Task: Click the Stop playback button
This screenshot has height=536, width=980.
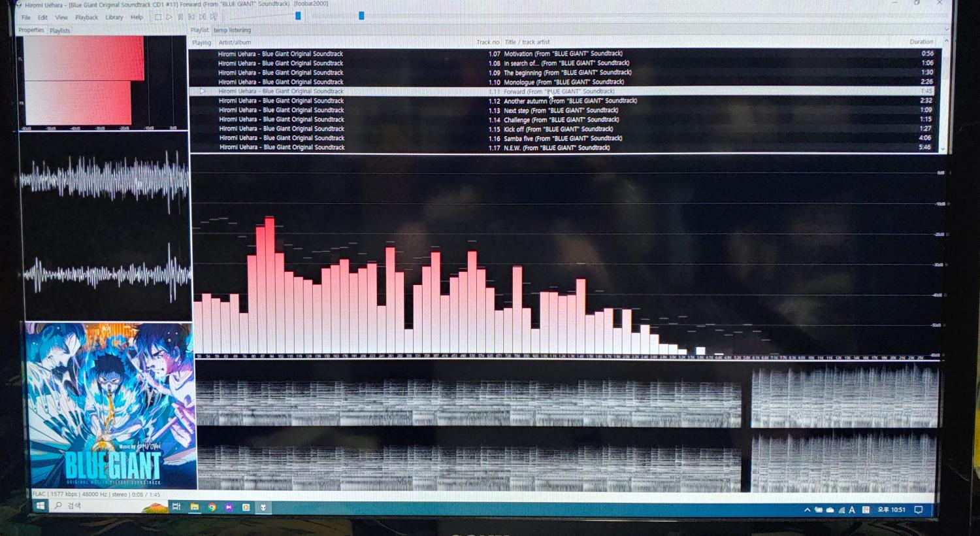Action: tap(157, 18)
